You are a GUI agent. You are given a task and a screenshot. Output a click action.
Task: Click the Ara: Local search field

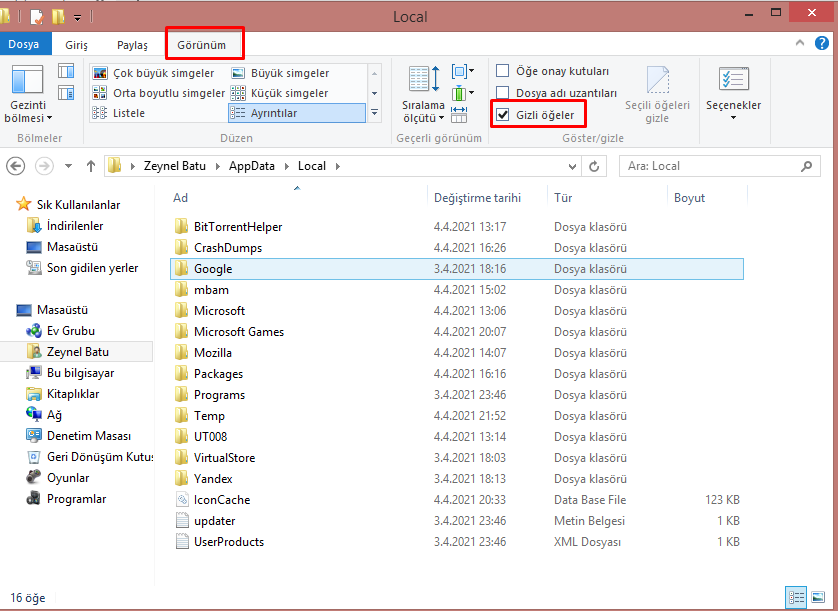point(719,166)
